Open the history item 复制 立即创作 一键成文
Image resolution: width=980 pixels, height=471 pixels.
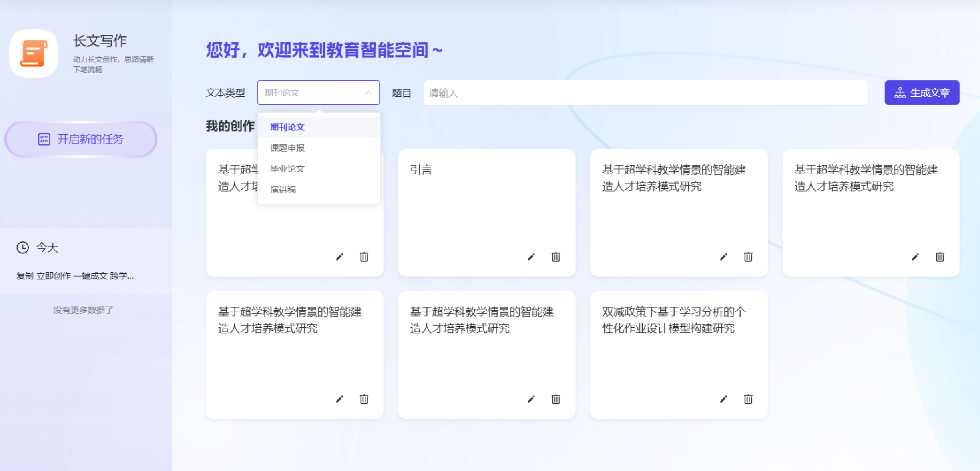(x=75, y=276)
